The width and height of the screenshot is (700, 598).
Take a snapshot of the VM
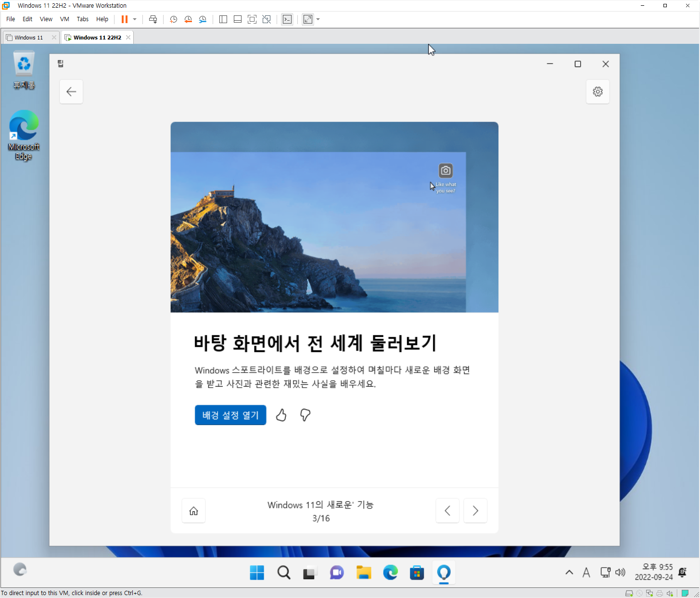pyautogui.click(x=174, y=19)
